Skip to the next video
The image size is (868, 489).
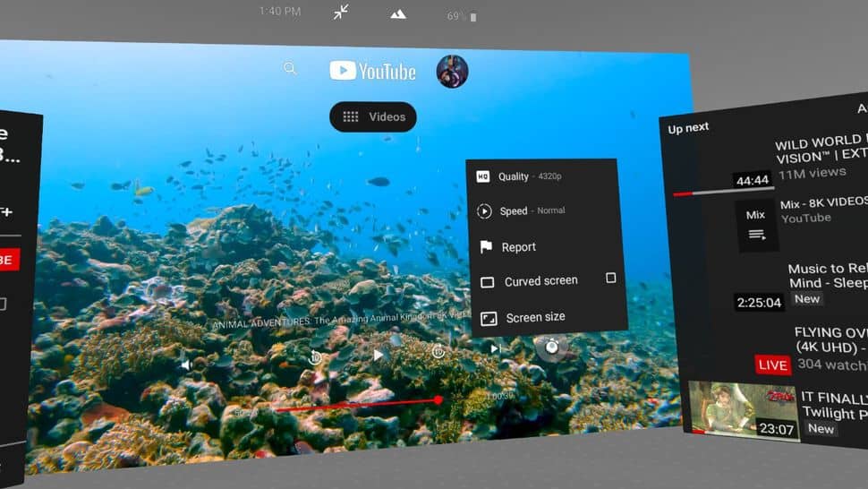[x=495, y=348]
